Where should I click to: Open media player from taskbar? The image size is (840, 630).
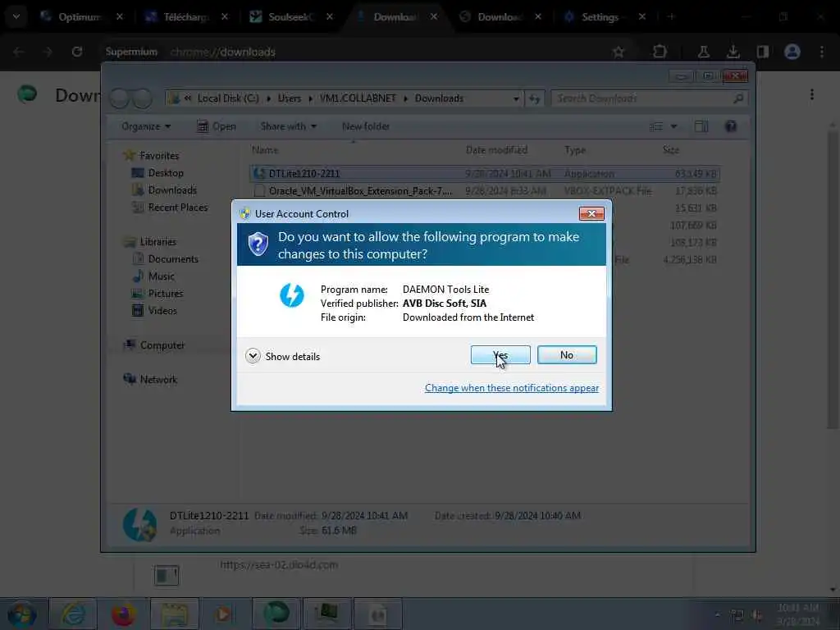pos(225,614)
